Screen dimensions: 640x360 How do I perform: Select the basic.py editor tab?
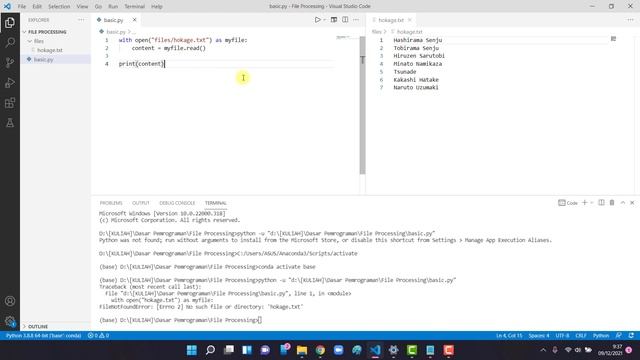[116, 20]
